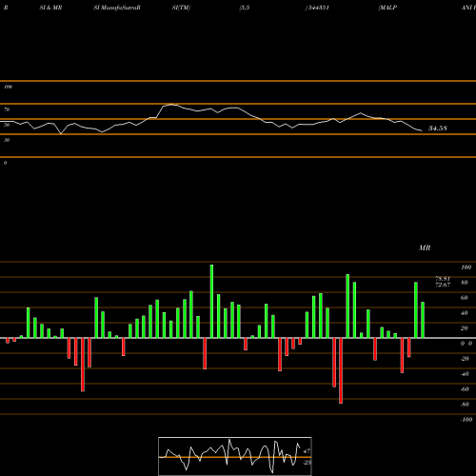Click the 47 value in the mini chart

(307, 451)
